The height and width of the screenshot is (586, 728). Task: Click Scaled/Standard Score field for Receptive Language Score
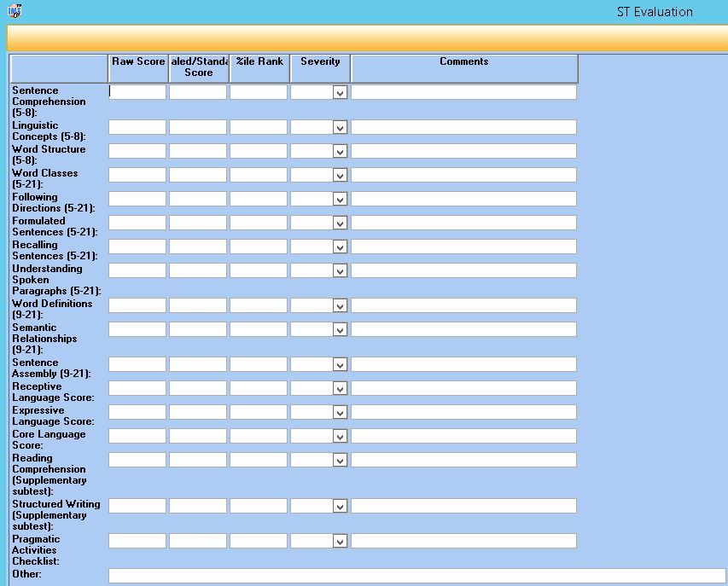[198, 388]
